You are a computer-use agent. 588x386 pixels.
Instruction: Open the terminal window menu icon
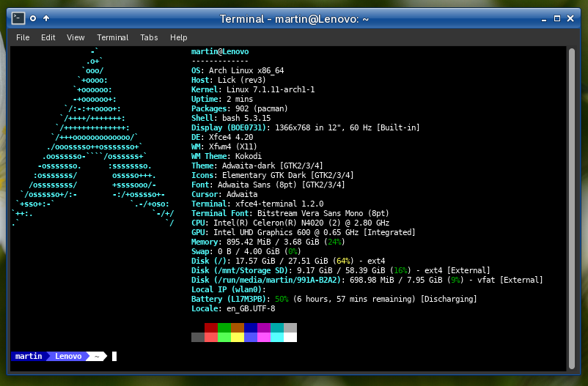point(18,18)
